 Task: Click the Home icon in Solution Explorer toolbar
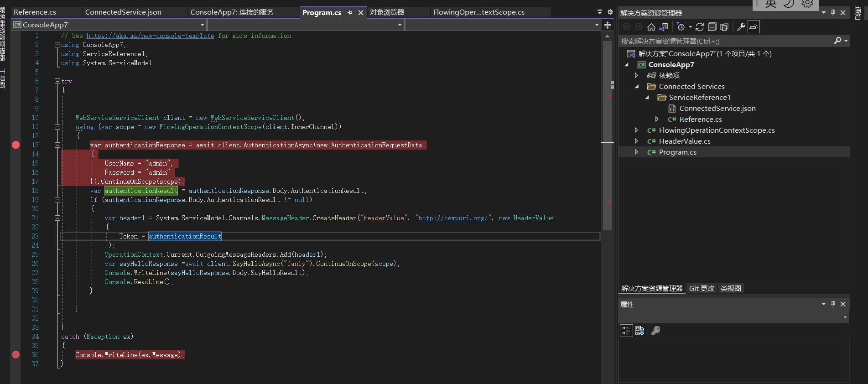coord(651,27)
